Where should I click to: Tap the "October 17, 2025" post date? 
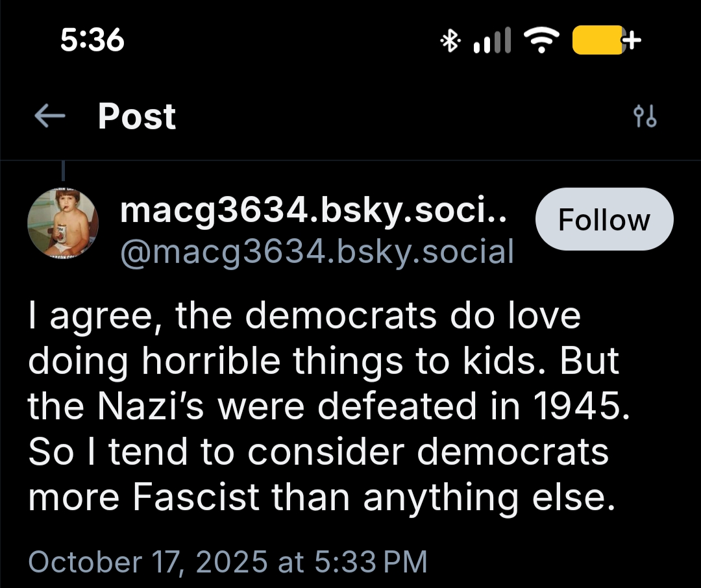pyautogui.click(x=148, y=561)
